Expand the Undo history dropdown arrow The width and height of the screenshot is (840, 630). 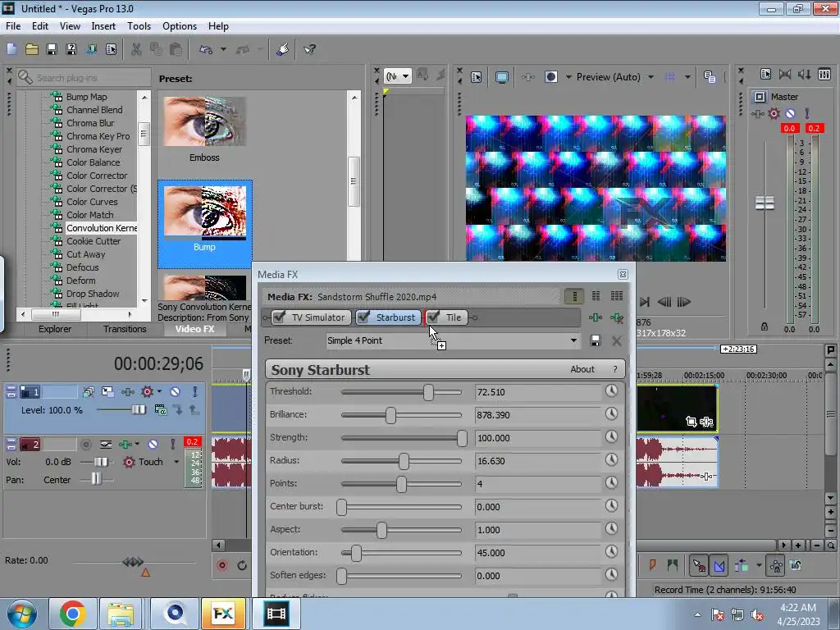tap(223, 49)
